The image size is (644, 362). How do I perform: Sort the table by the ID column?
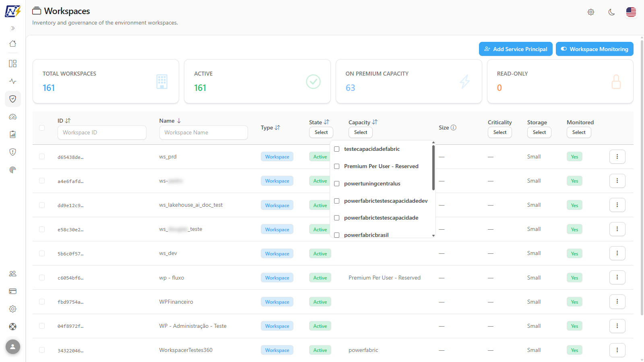click(64, 121)
